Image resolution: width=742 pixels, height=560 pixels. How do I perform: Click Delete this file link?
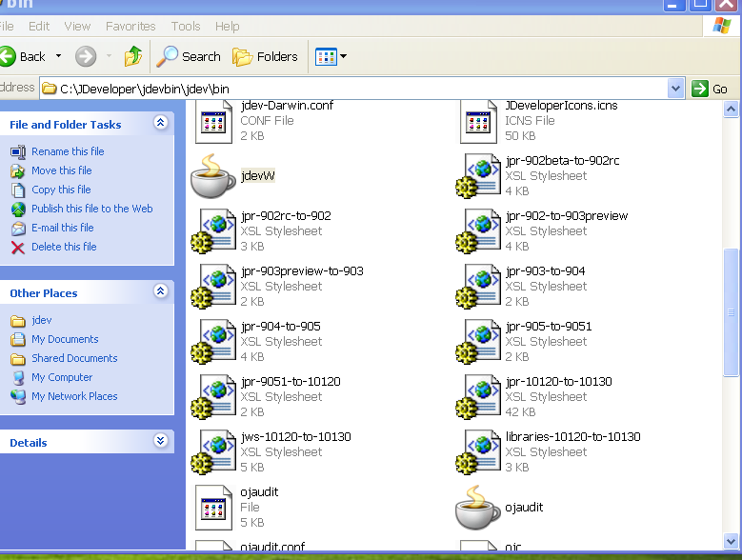coord(64,247)
